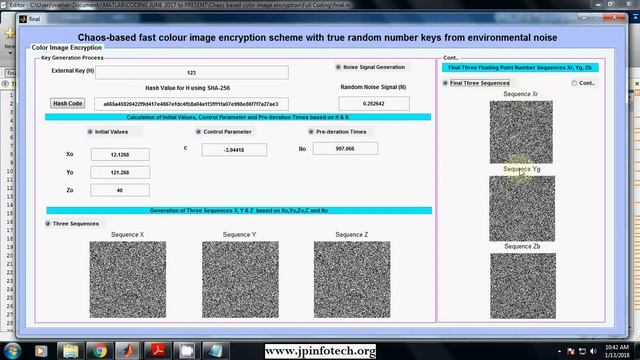The image size is (640, 360).
Task: Click the Sequence Yg noise image
Action: tap(522, 209)
